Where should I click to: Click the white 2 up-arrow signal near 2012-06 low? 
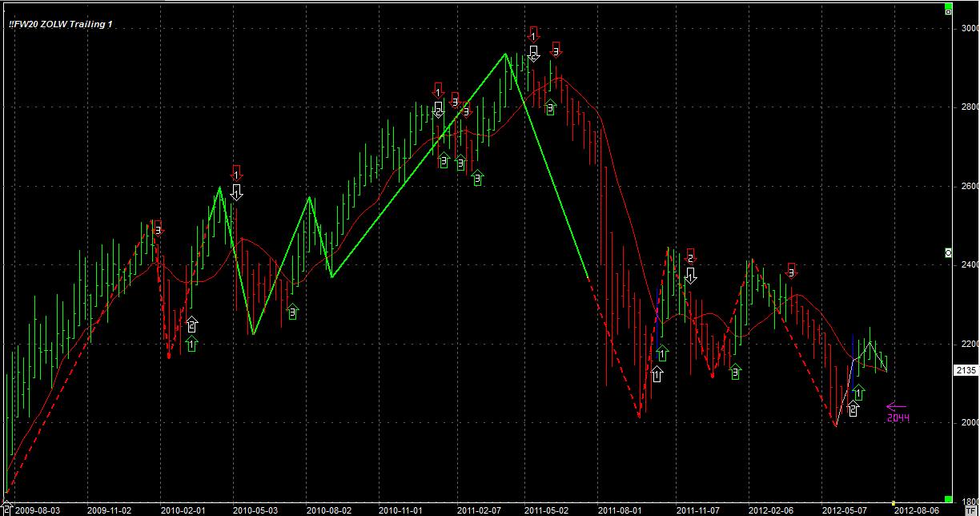[x=853, y=409]
